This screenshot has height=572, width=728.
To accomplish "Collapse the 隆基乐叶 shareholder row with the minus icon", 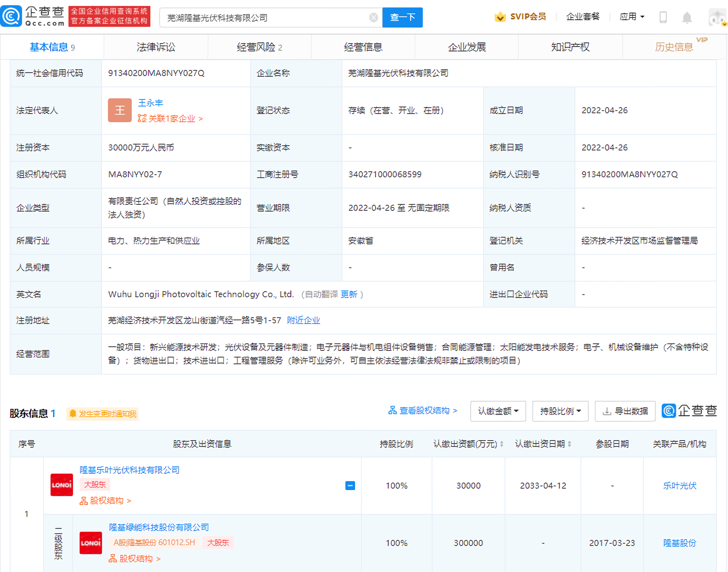I will click(350, 485).
